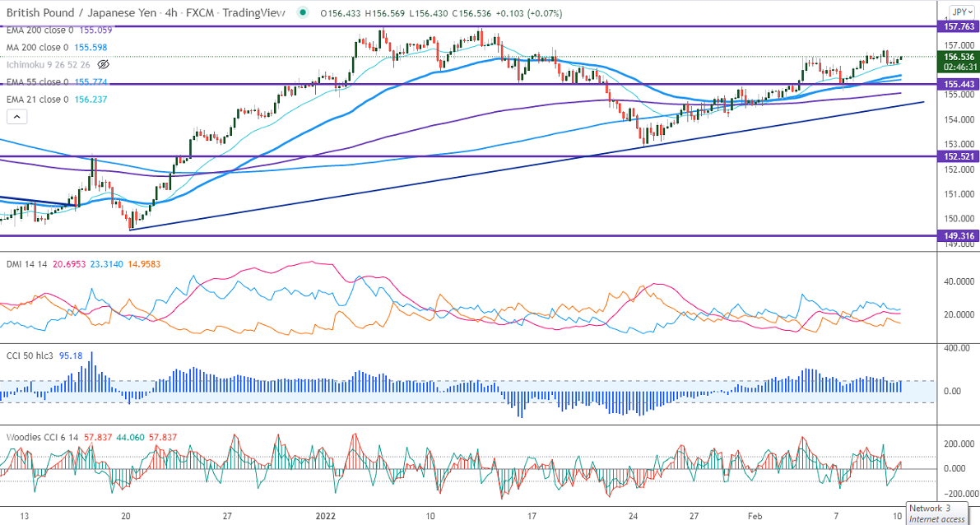Select the EMA 55 close 0 legend
This screenshot has height=525, width=980.
point(38,81)
